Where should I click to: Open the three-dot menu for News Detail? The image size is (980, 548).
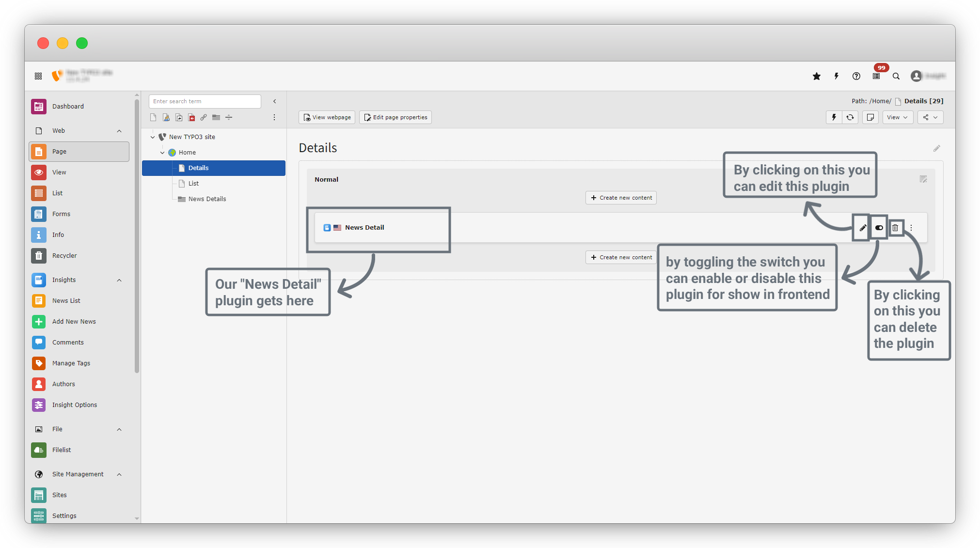coord(911,228)
